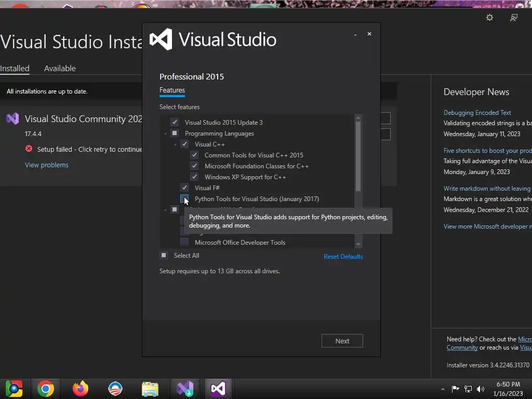Screen dimensions: 532x399
Task: Toggle the Select All checkbox
Action: (x=164, y=255)
